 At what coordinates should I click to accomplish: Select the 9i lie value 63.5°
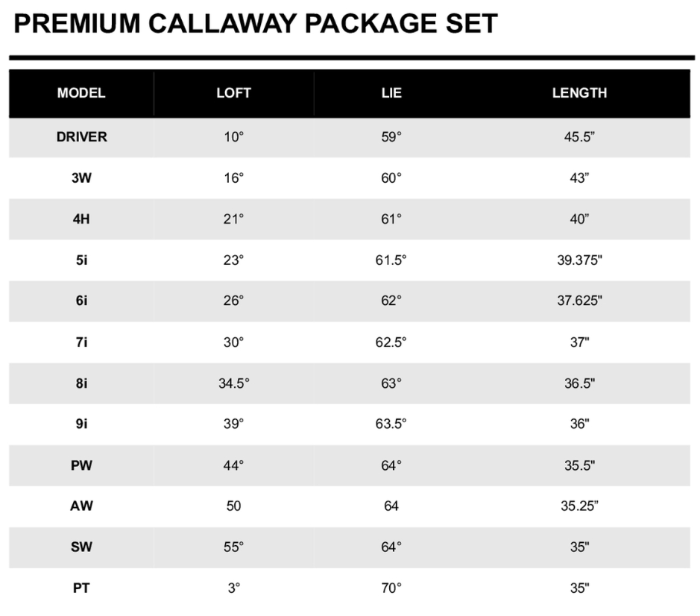point(391,424)
